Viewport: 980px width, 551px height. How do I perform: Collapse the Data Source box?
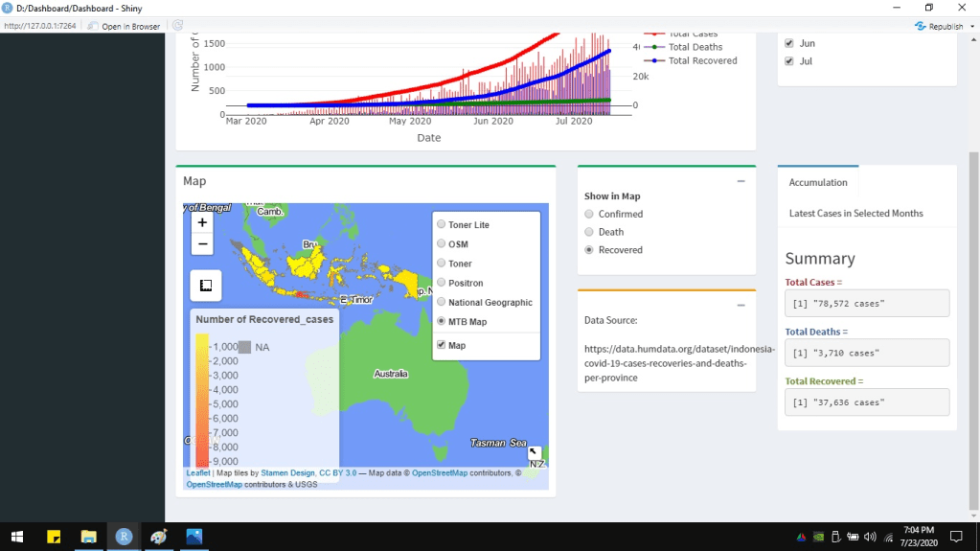(x=741, y=305)
